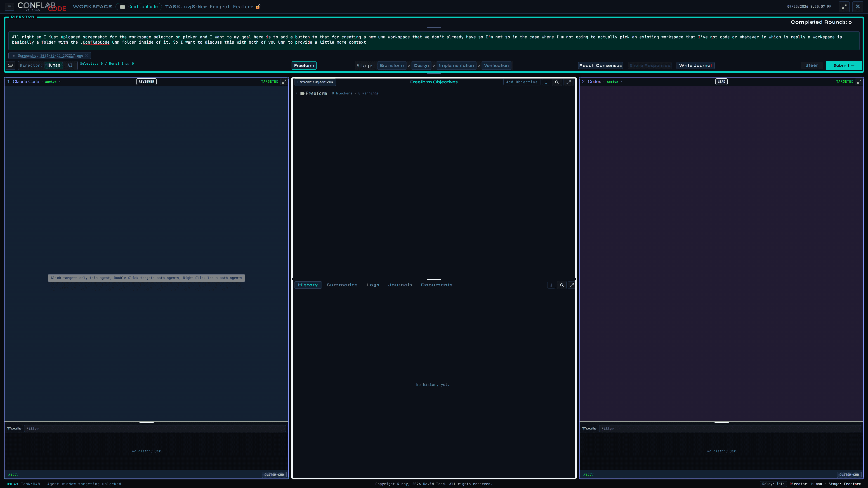868x488 pixels.
Task: Select the Implementation stage
Action: click(456, 66)
